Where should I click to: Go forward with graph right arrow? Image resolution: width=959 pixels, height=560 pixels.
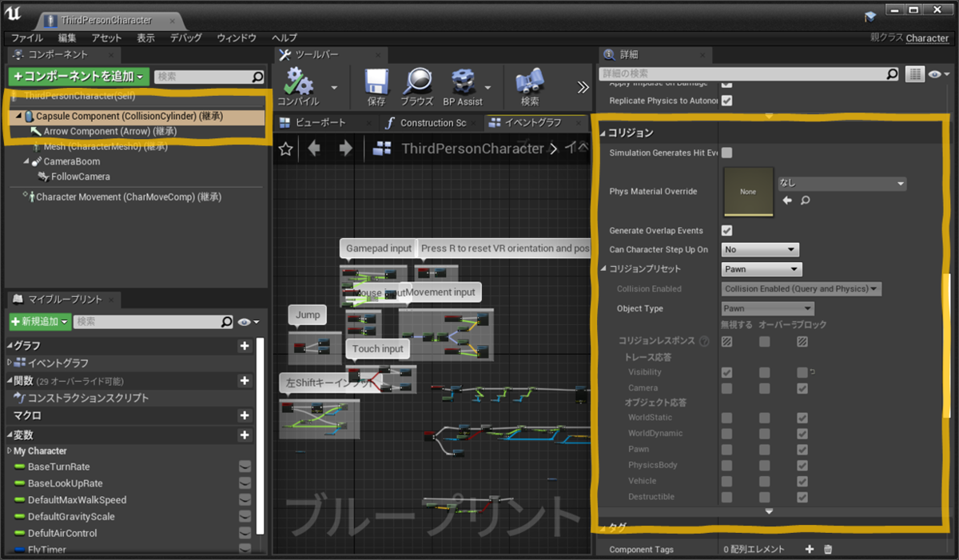(x=345, y=149)
